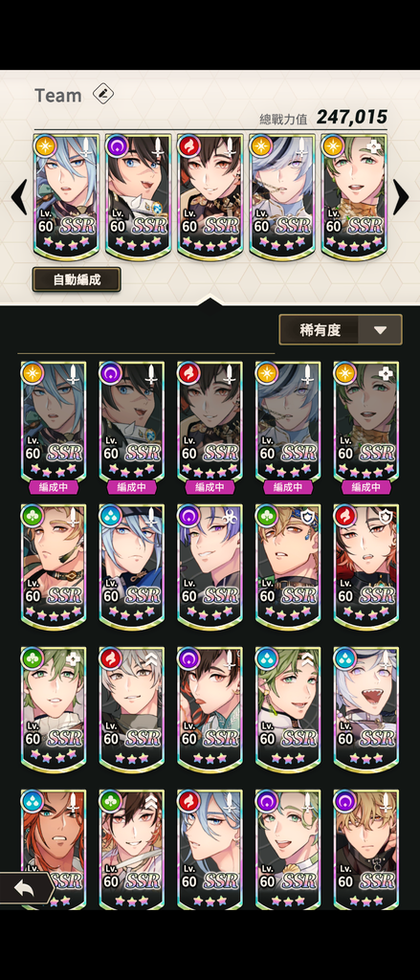The image size is (420, 980).
Task: Click the 編成中 tag under first roster card
Action: [54, 487]
